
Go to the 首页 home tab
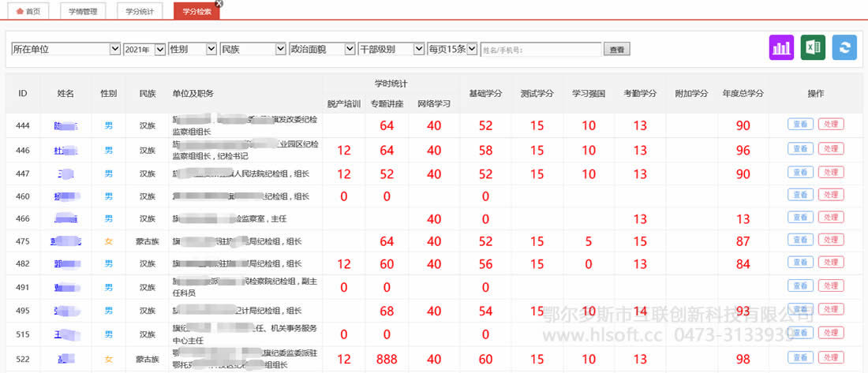pyautogui.click(x=28, y=11)
